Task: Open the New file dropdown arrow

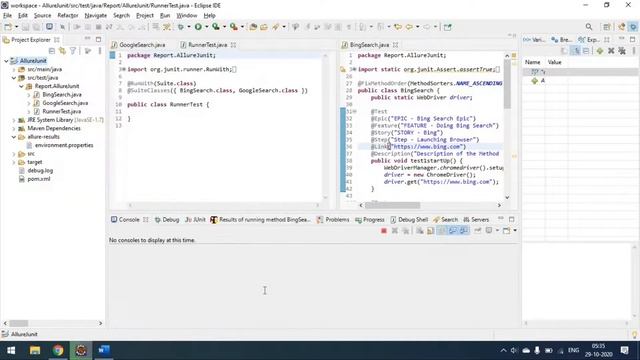Action: pyautogui.click(x=16, y=27)
